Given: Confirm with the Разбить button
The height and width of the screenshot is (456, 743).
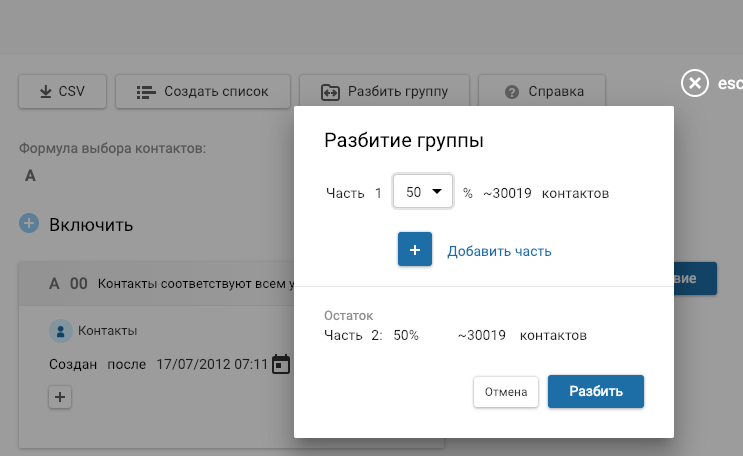Looking at the screenshot, I should 595,392.
